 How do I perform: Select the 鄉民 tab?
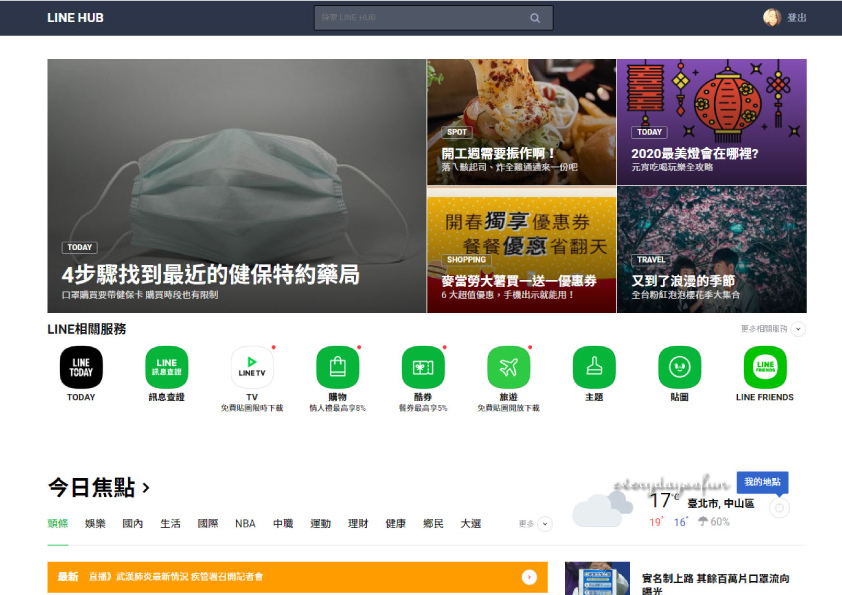tap(433, 524)
